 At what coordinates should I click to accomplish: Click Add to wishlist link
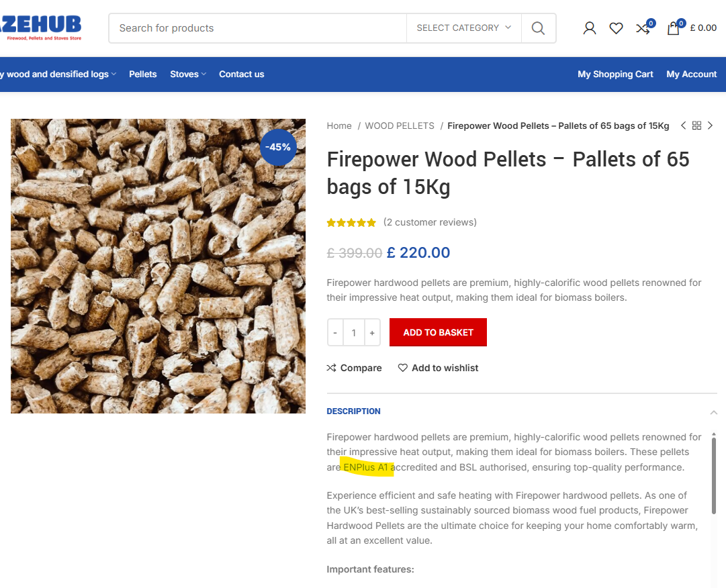pyautogui.click(x=438, y=368)
